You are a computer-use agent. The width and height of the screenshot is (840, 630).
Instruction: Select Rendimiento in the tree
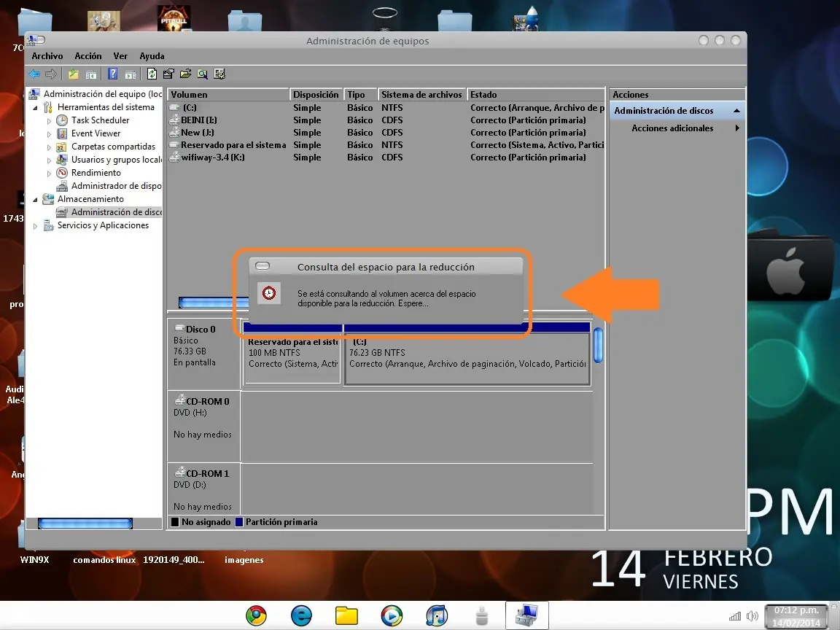[x=96, y=173]
